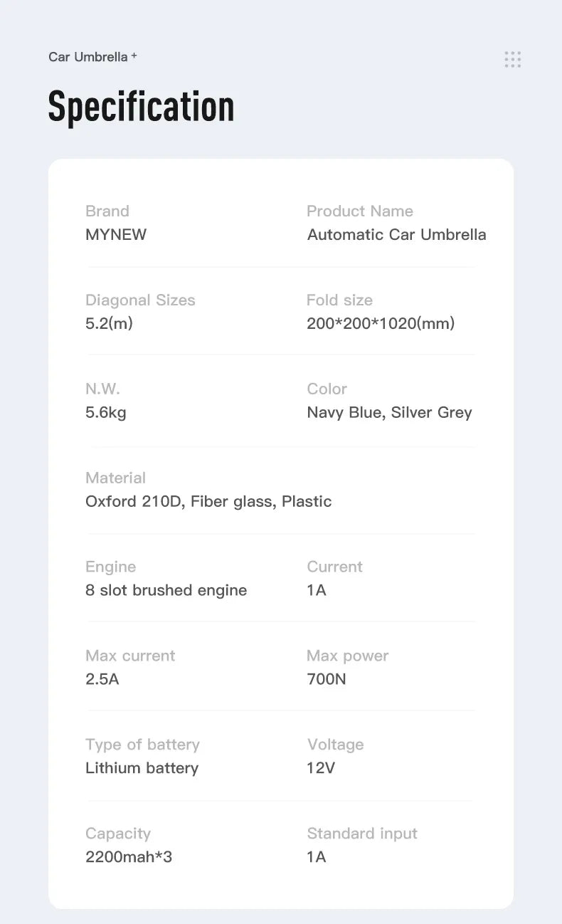562x924 pixels.
Task: Click the Specification heading
Action: tap(141, 107)
